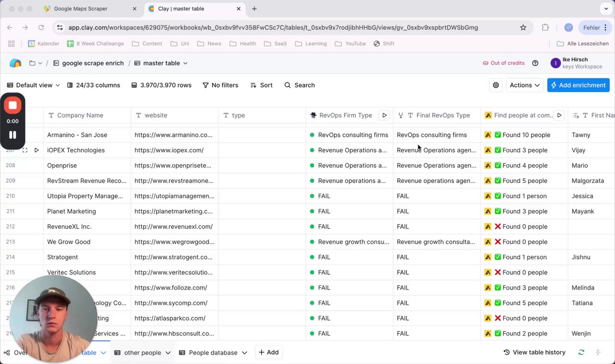The height and width of the screenshot is (364, 615).
Task: Add a new table tab
Action: pyautogui.click(x=269, y=352)
